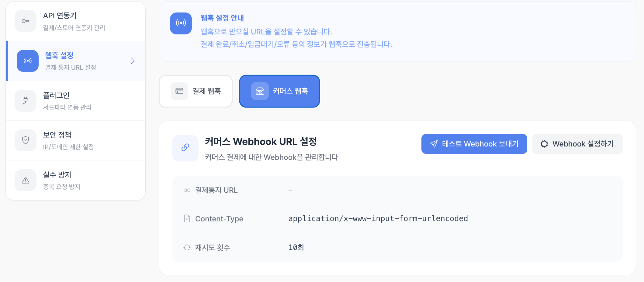The width and height of the screenshot is (644, 282).
Task: Expand 웹훅 설정 using its chevron arrow
Action: (133, 61)
